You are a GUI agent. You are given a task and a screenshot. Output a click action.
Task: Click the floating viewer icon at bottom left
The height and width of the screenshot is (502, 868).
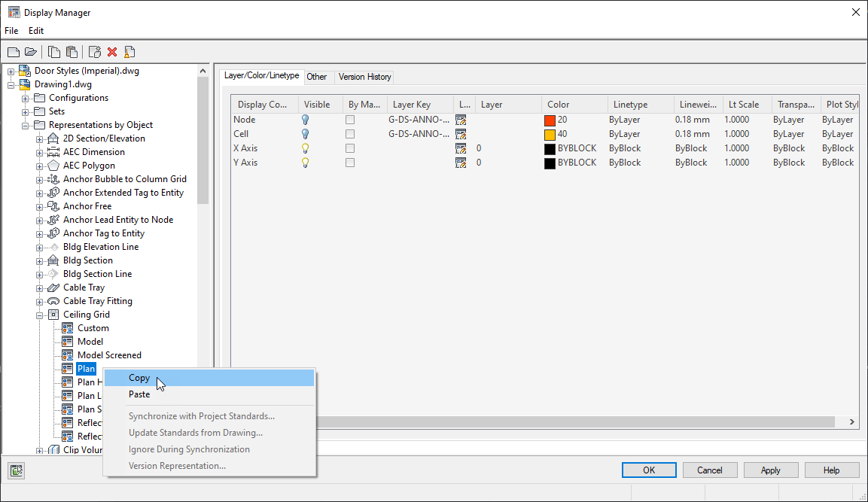(x=16, y=470)
